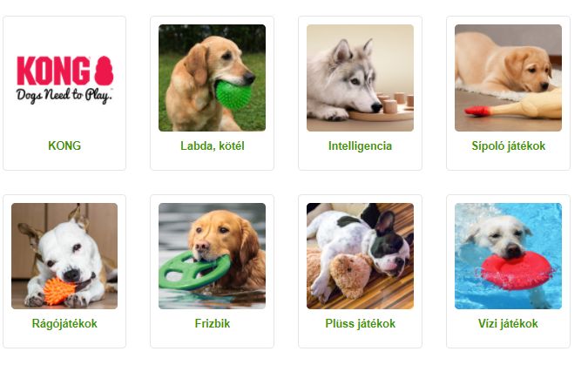Open the bulldog with teddy bear picture
The width and height of the screenshot is (588, 365).
click(360, 256)
